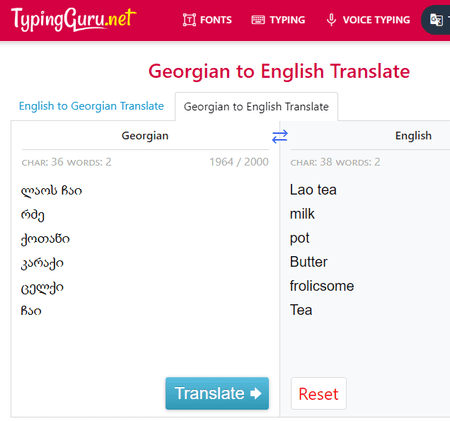Click the translated word pot
This screenshot has height=421, width=450.
coord(300,239)
